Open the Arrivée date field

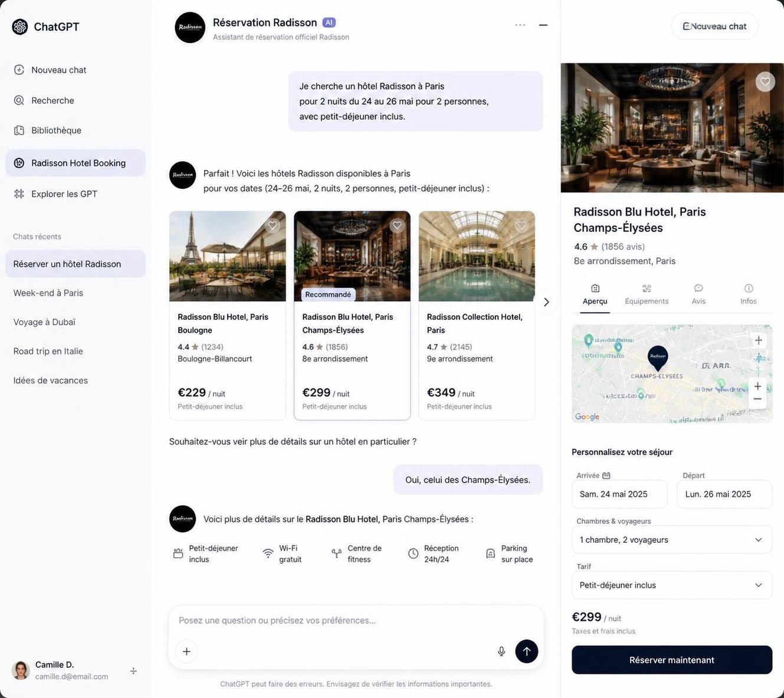[619, 494]
